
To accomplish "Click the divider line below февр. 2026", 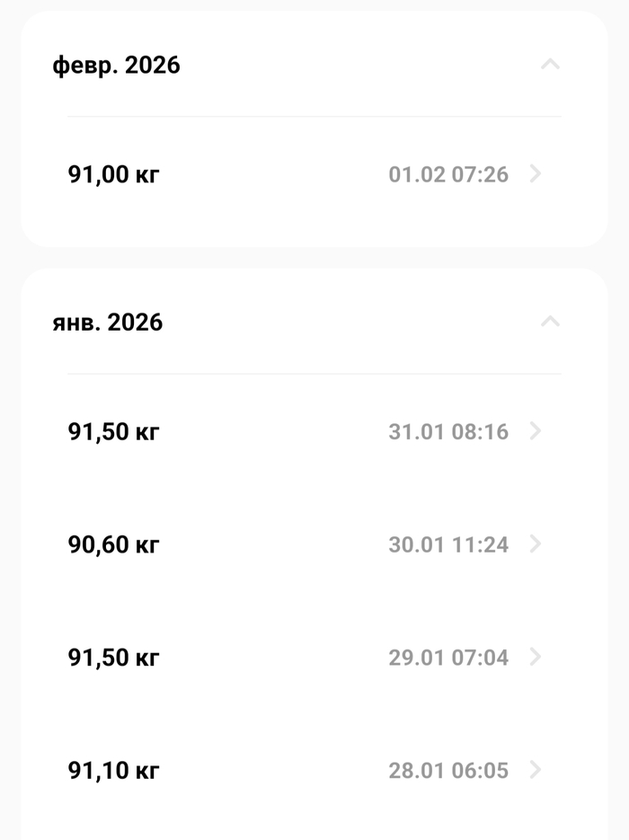I will click(x=314, y=117).
